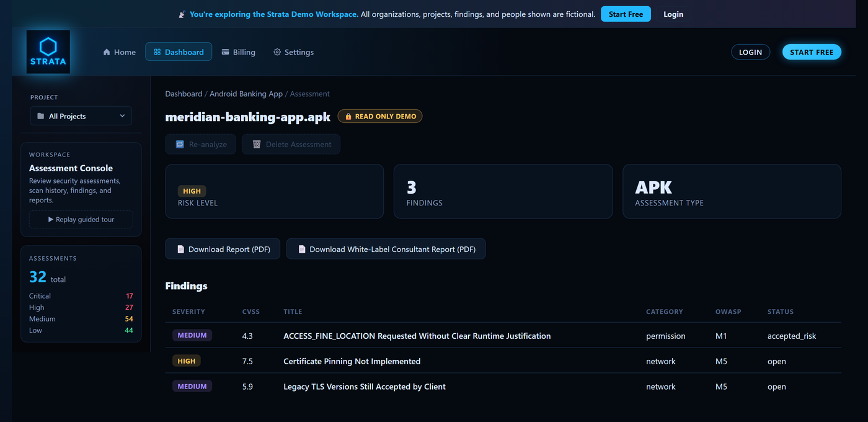Click the High count 27
This screenshot has width=868, height=422.
tap(130, 307)
